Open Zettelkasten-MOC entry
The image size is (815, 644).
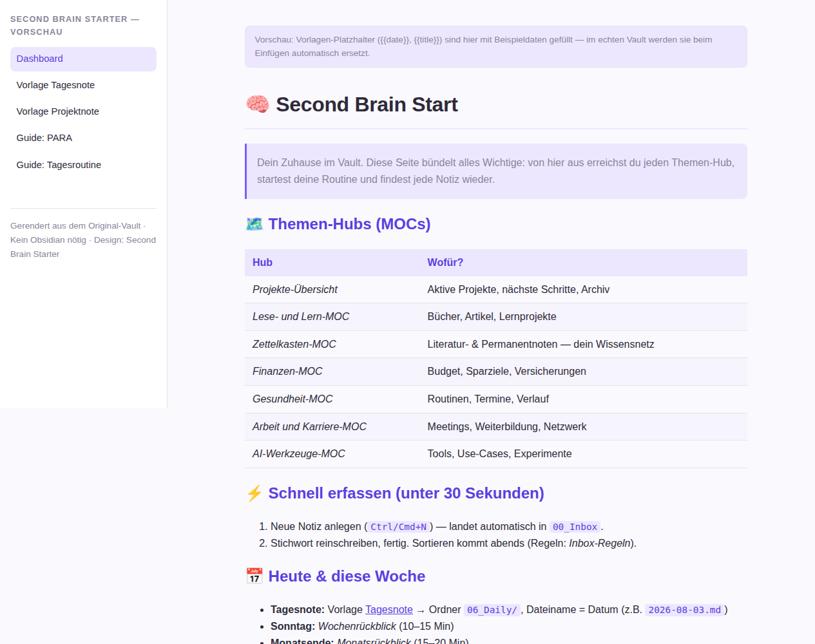[294, 345]
